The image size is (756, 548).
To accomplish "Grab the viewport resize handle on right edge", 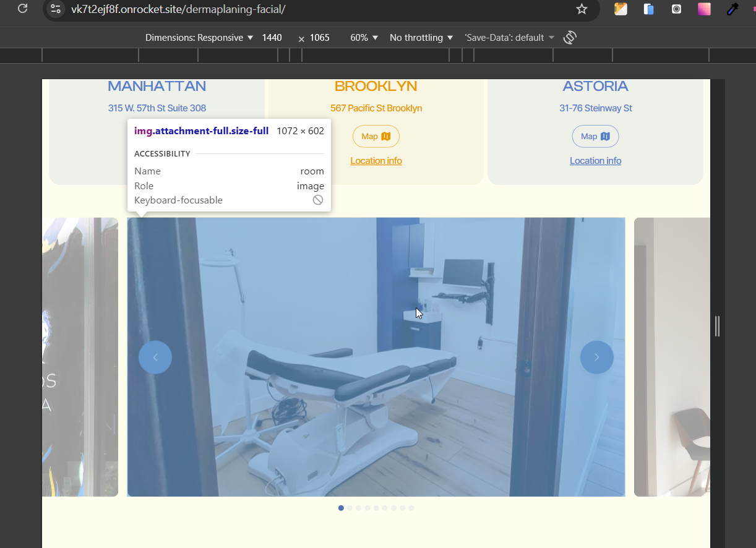I will pyautogui.click(x=717, y=326).
